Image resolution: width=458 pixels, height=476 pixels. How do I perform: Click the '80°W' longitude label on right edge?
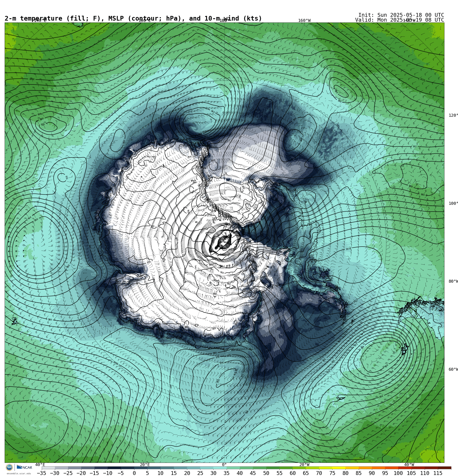(x=453, y=281)
